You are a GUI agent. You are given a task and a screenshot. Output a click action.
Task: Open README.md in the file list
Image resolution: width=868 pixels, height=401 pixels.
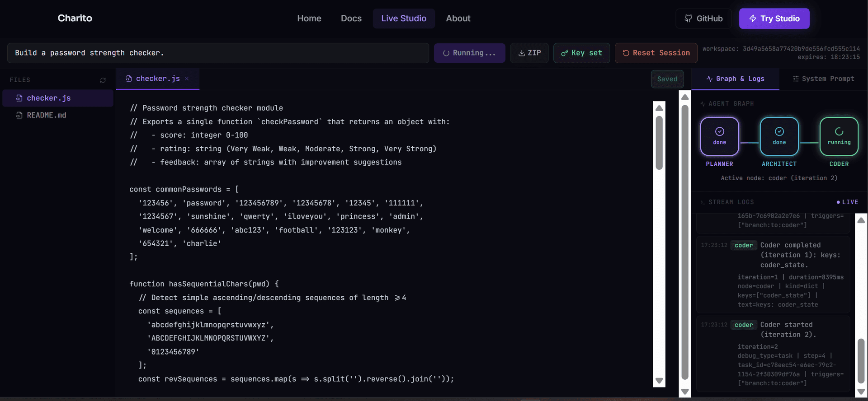(47, 115)
